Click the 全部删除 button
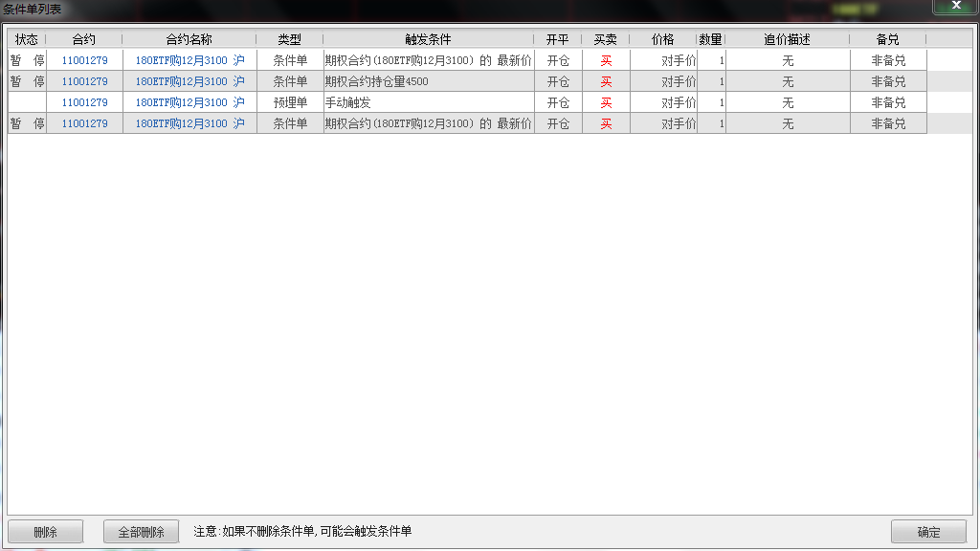This screenshot has height=551, width=980. (140, 531)
